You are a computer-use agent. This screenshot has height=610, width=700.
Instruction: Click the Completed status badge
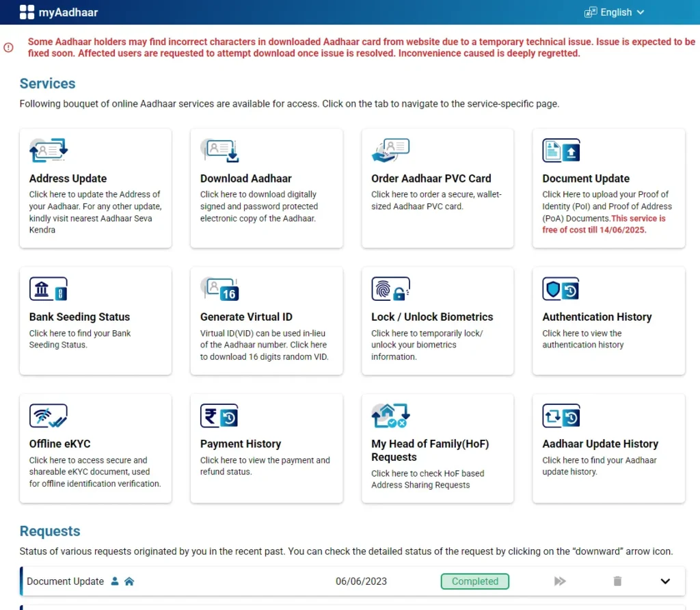pyautogui.click(x=475, y=581)
